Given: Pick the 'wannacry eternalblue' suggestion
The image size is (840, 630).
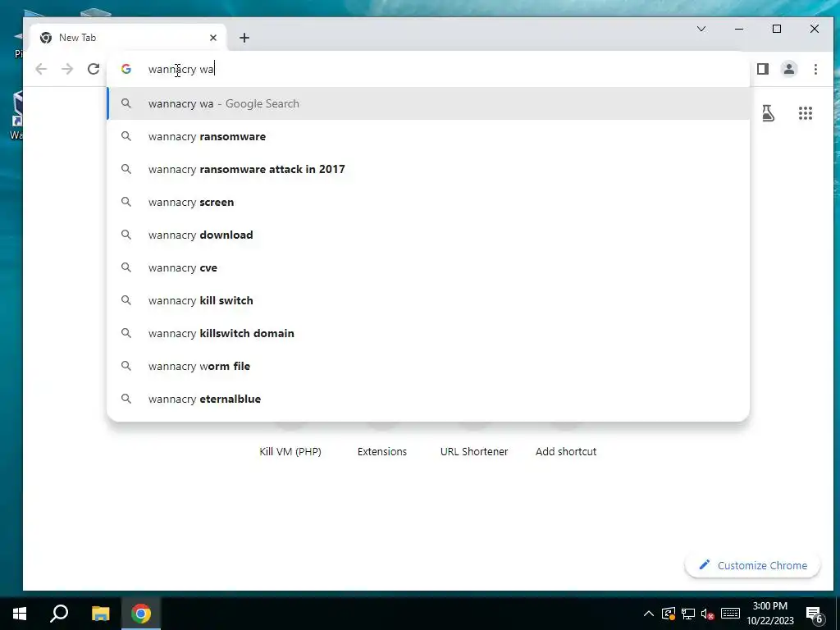Looking at the screenshot, I should (428, 399).
